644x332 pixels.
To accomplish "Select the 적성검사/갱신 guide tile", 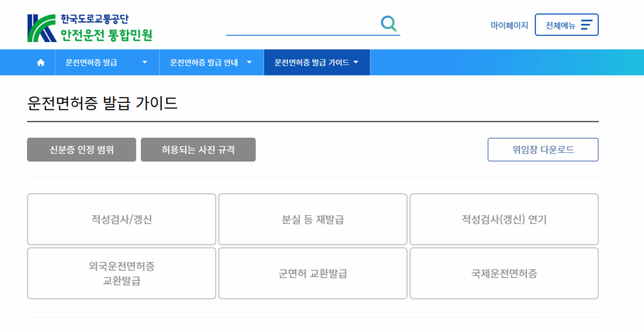I will 121,219.
